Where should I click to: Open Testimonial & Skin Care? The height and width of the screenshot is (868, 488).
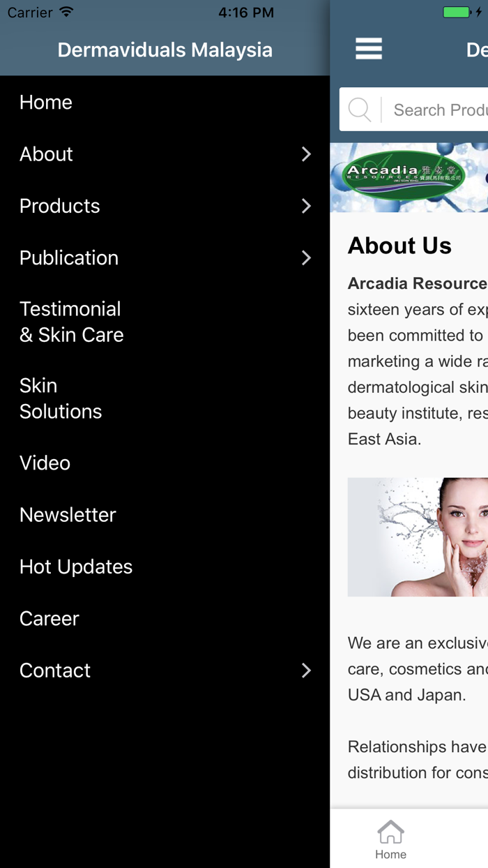coord(165,322)
